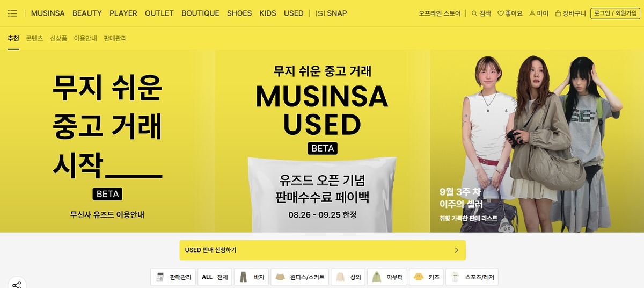The height and width of the screenshot is (288, 644).
Task: Open the dress/skirt category 원피스/스커트
Action: coord(299,277)
